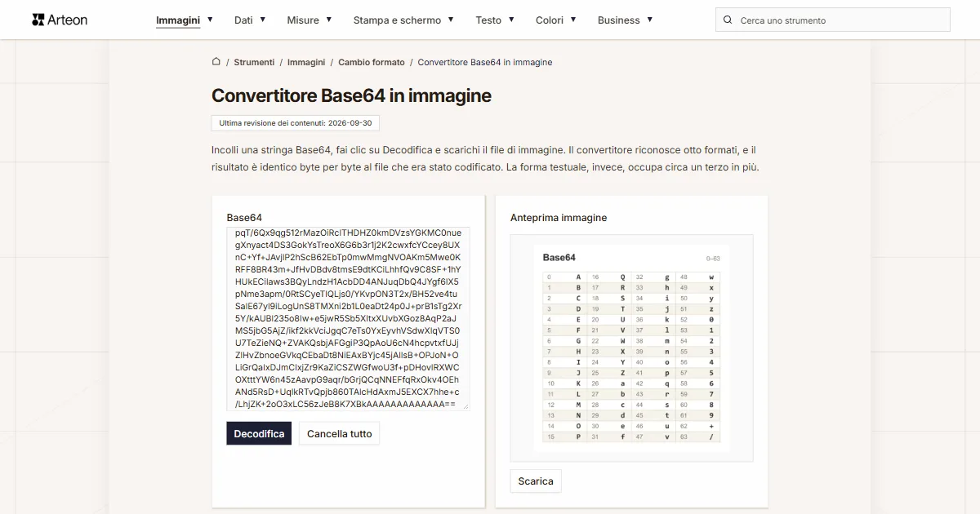Click 'Convertitore Base64 in immagine' breadcrumb text
This screenshot has width=980, height=514.
pyautogui.click(x=485, y=62)
